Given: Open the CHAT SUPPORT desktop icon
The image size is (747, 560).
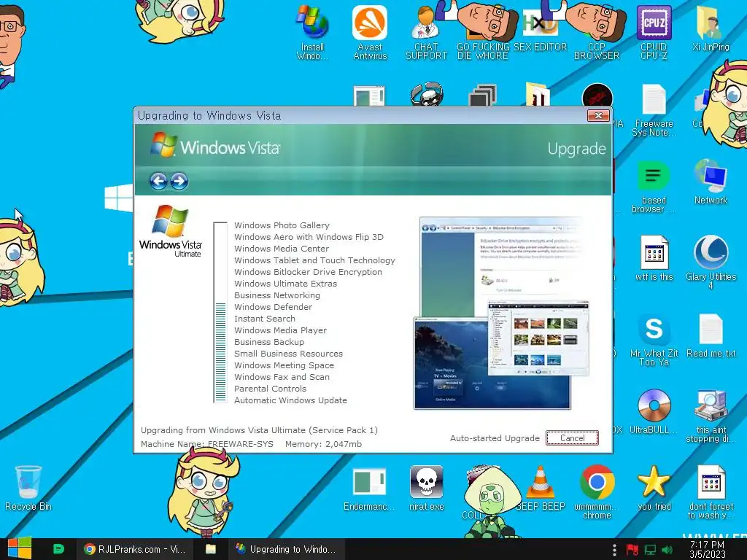Looking at the screenshot, I should pos(426,32).
